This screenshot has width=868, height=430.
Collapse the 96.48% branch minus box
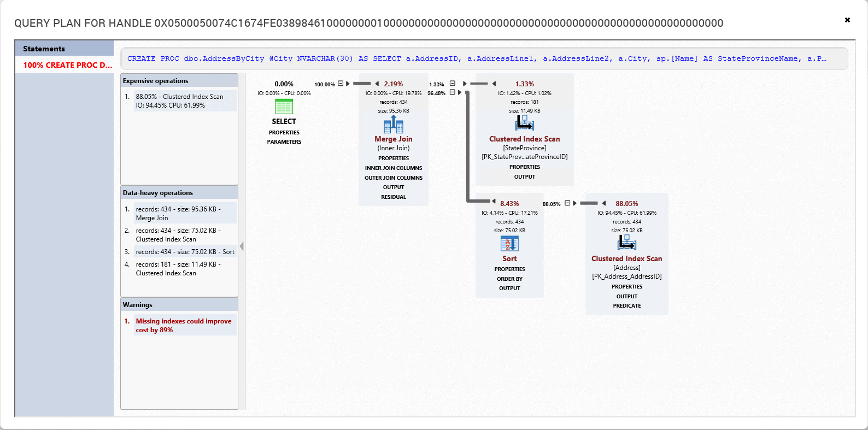pos(452,92)
